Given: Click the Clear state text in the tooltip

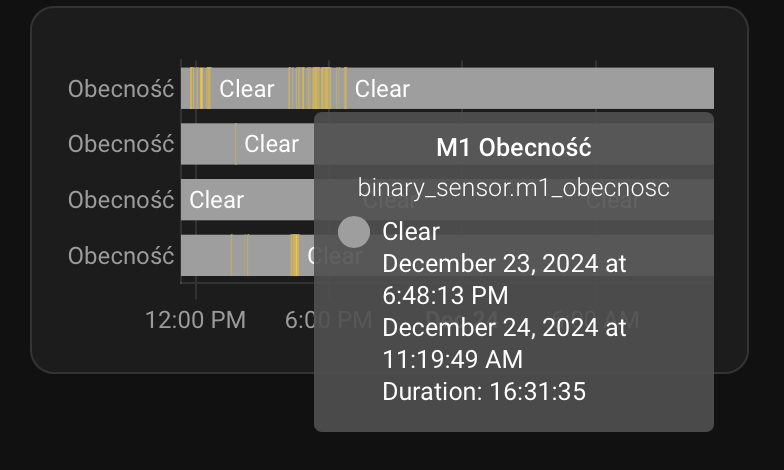Looking at the screenshot, I should click(411, 232).
